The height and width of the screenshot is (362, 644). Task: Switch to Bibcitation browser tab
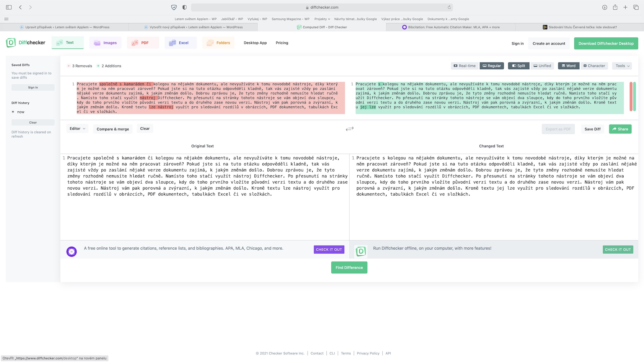[451, 27]
